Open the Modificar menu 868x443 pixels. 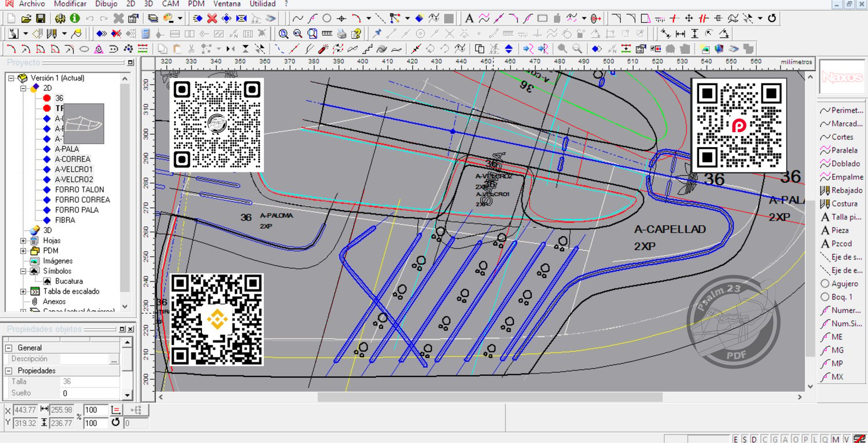pyautogui.click(x=70, y=3)
